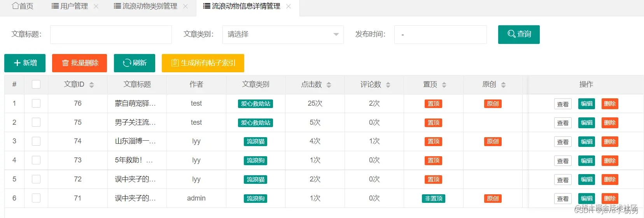Click 非置顶 badge in article 71 row

point(433,199)
